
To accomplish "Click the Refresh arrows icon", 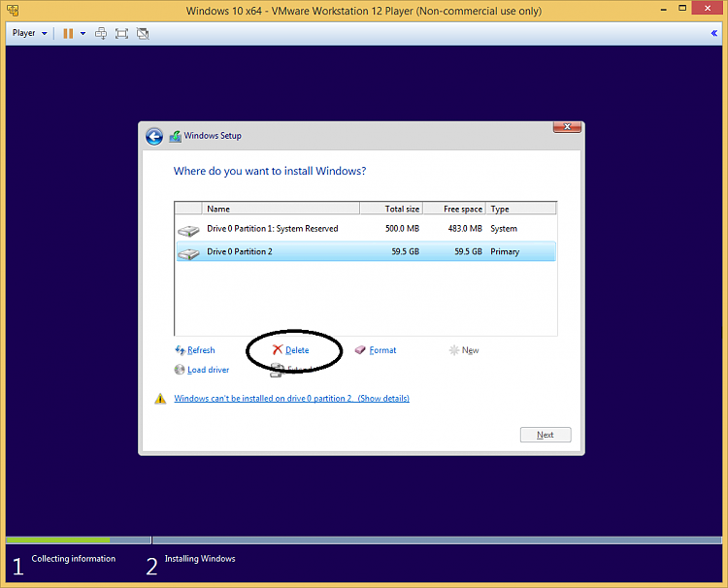I will (x=180, y=350).
